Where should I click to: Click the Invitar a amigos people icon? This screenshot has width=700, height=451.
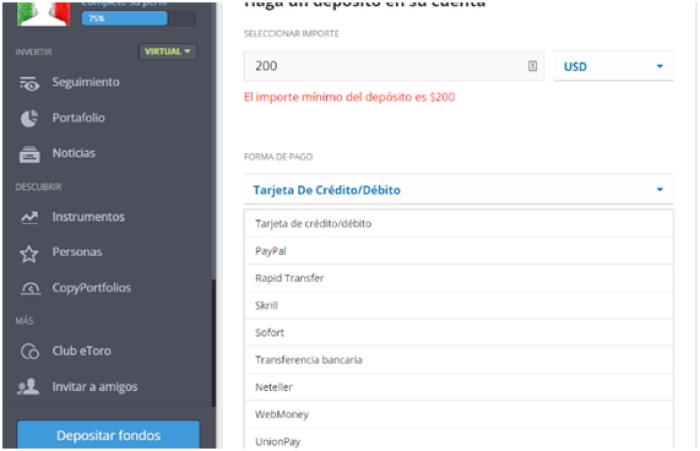point(28,387)
